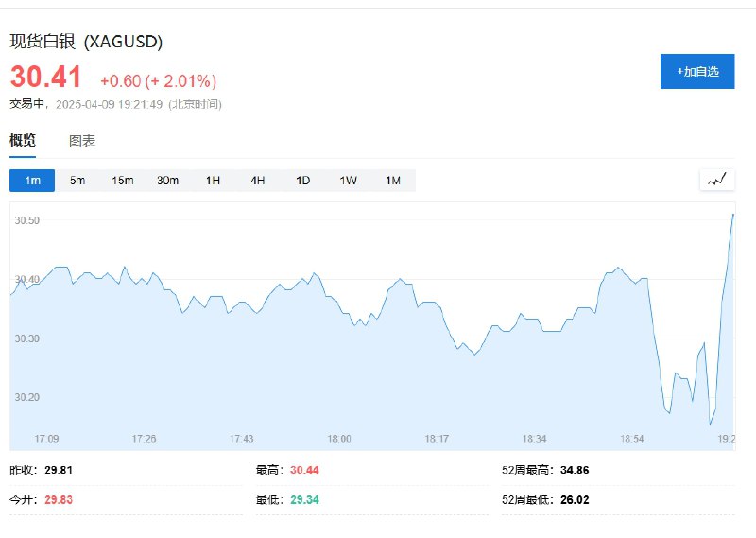Switch to the 概览 tab
The width and height of the screenshot is (756, 538).
23,141
